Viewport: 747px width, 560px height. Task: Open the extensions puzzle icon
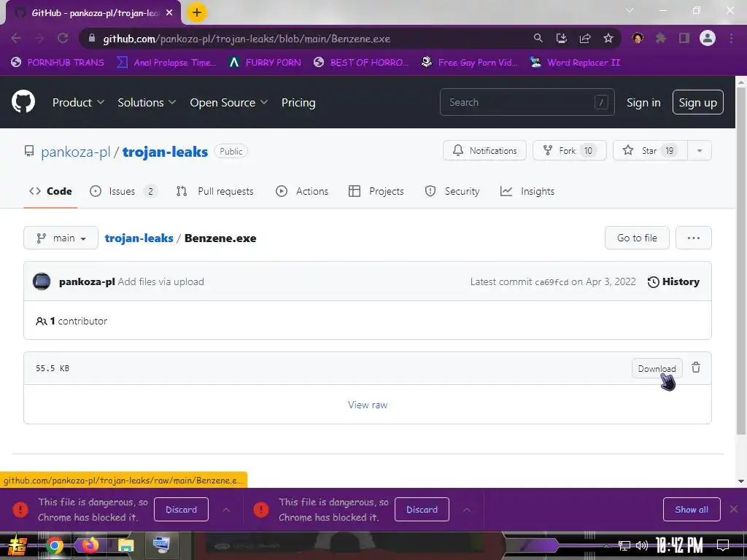661,38
